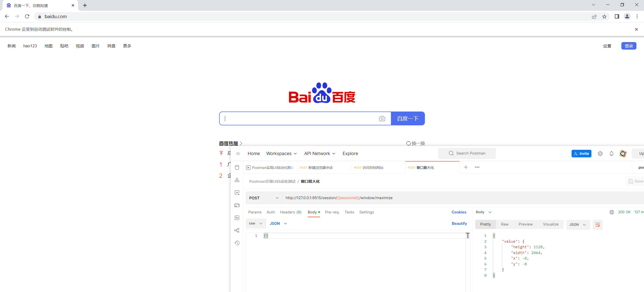Viewport: 644px width, 292px height.
Task: Open 百度热搜 heading link
Action: point(230,143)
